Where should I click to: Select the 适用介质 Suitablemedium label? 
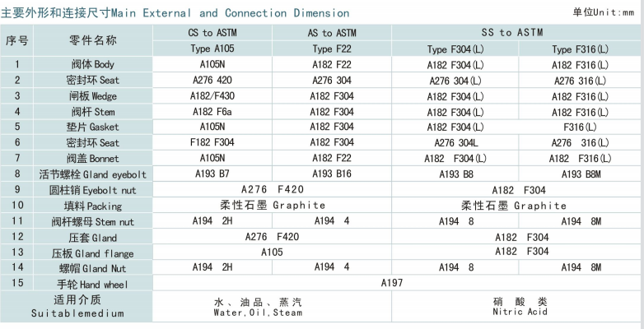77,307
